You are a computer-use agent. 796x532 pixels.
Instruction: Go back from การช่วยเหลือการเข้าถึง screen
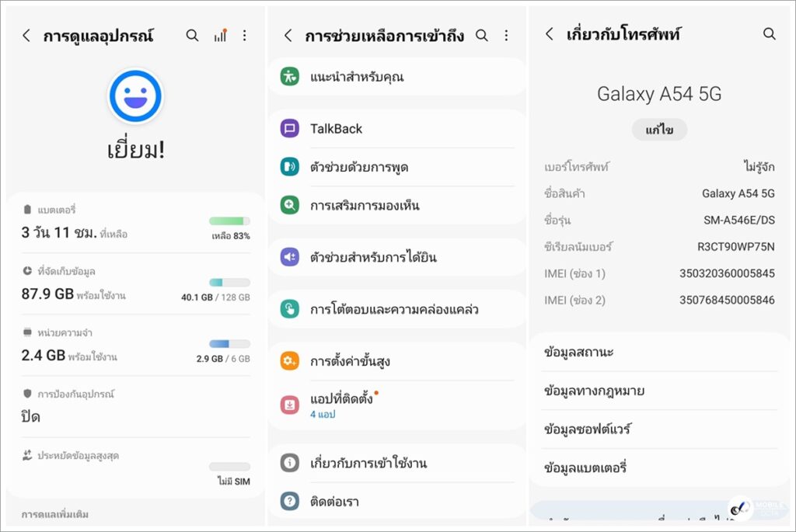(x=288, y=36)
